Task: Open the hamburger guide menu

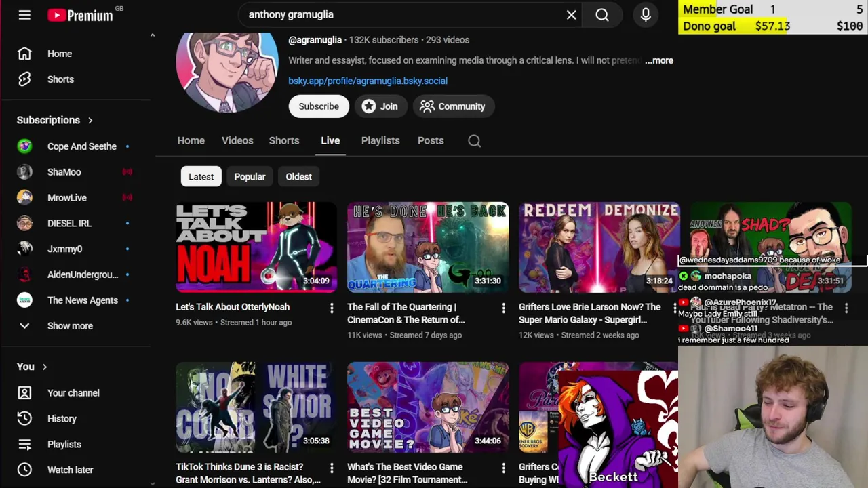Action: pos(24,14)
